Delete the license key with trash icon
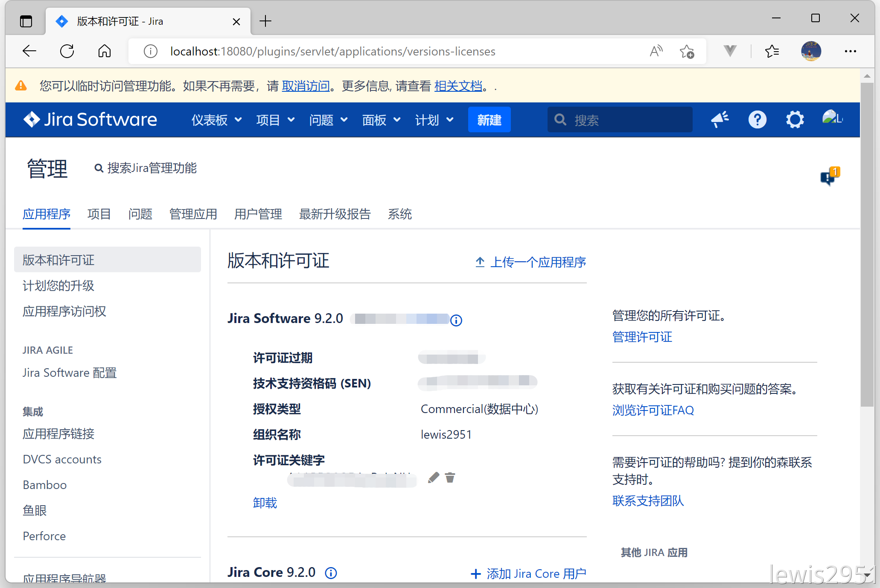Viewport: 880px width, 588px height. [x=450, y=477]
